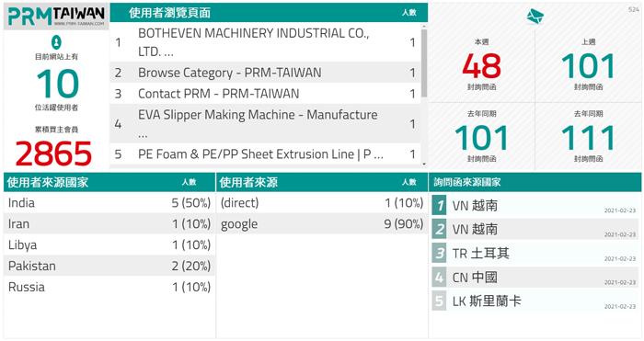Click last week's 101 inquiries value
The image size is (644, 341).
pos(588,65)
